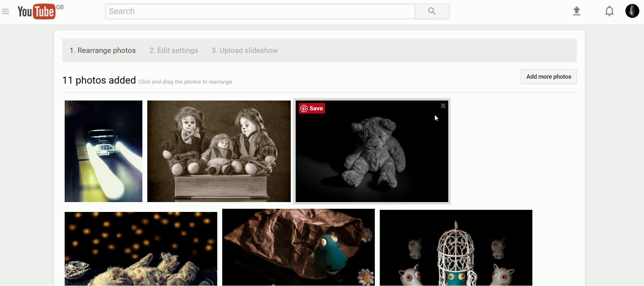Select the furry toy with orange lights photo
644x286 pixels.
pyautogui.click(x=141, y=249)
